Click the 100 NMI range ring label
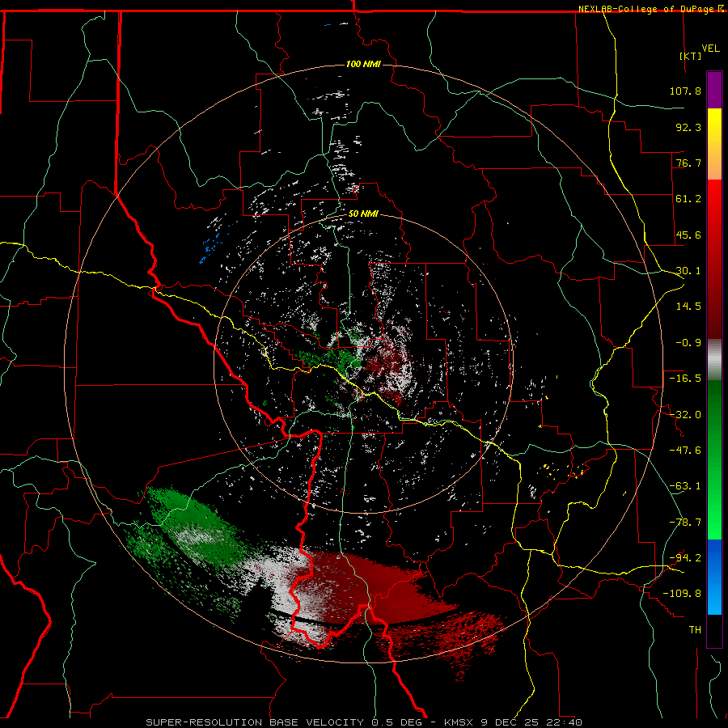 point(363,64)
